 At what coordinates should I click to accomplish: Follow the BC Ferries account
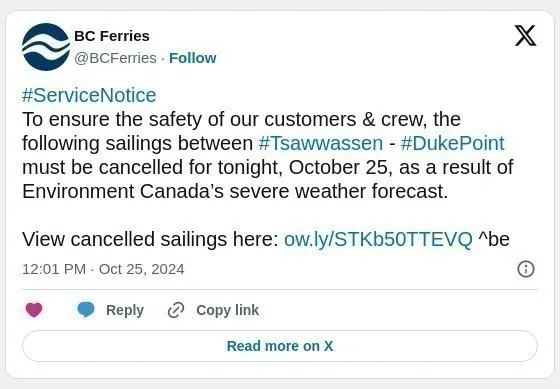tap(192, 58)
